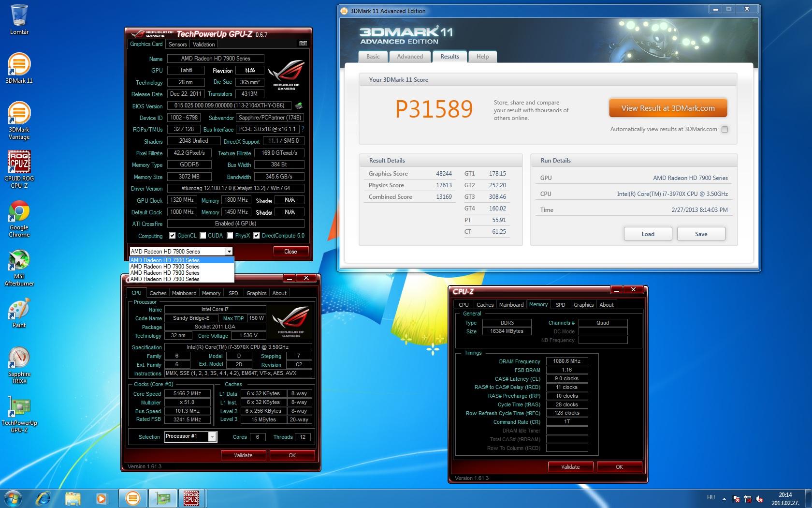
Task: Click the Load button in Run Details
Action: pos(648,234)
